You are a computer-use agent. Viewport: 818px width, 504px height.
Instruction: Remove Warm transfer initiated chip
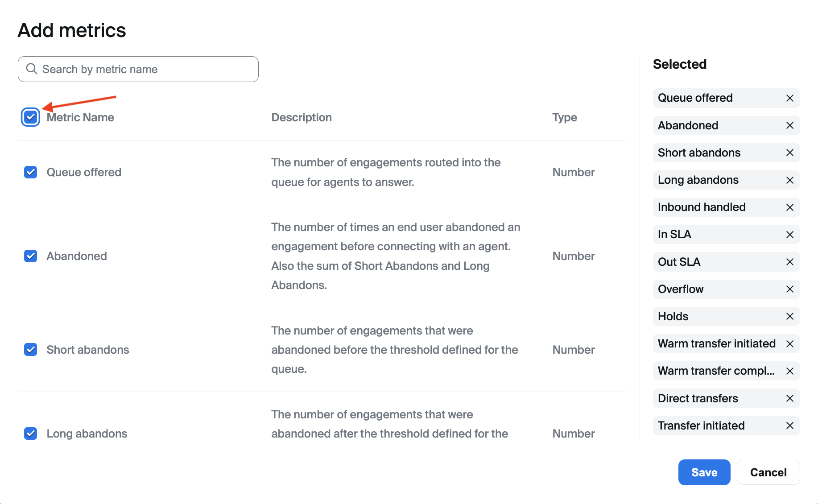click(x=789, y=344)
